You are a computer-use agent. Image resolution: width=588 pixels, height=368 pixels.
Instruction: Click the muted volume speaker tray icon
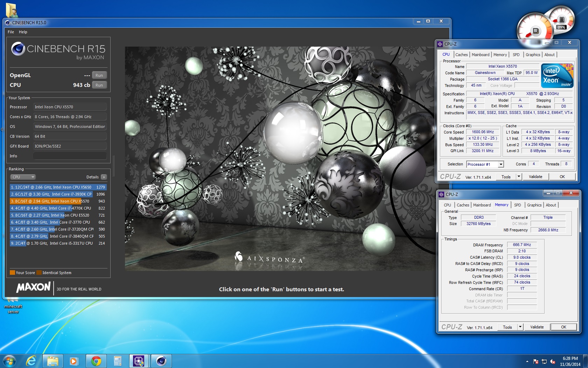[553, 361]
